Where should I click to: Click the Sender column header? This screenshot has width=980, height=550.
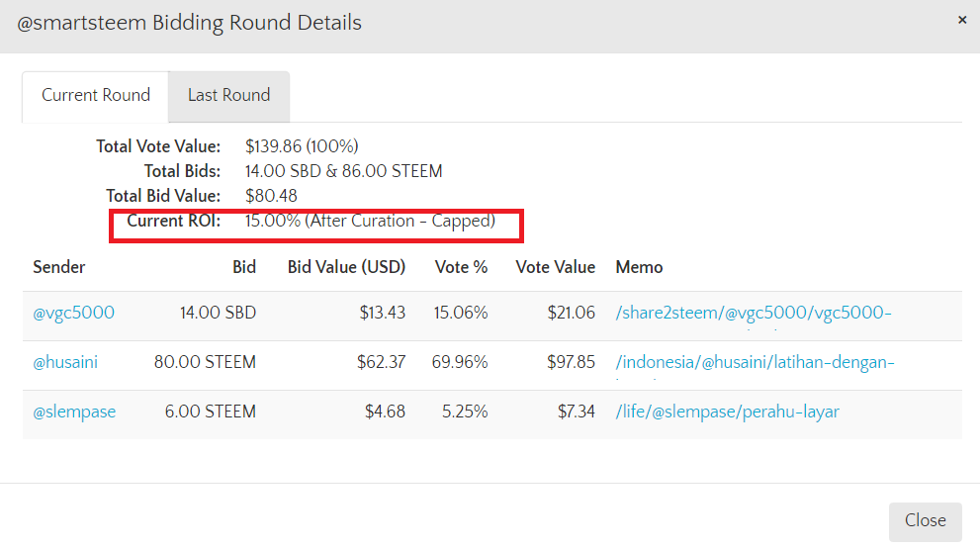click(x=59, y=267)
